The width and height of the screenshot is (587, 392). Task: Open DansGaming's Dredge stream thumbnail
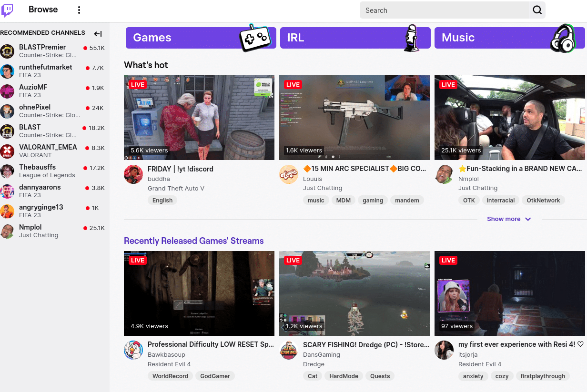354,293
